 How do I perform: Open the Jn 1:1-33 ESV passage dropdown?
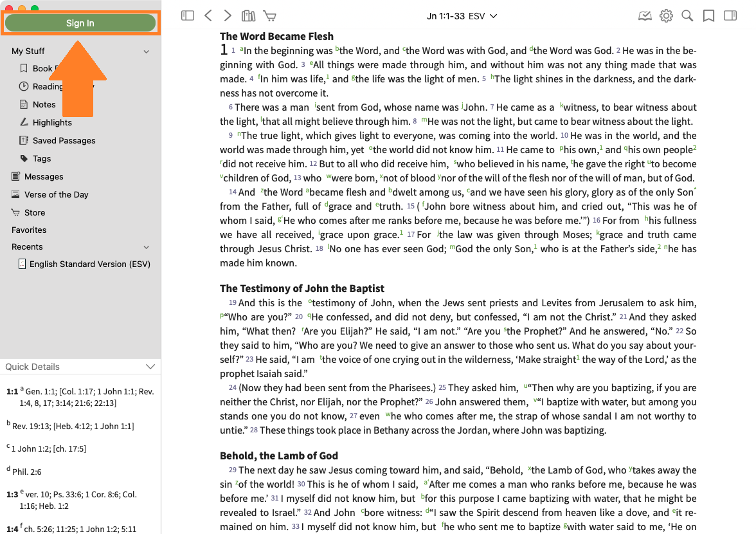pos(462,15)
